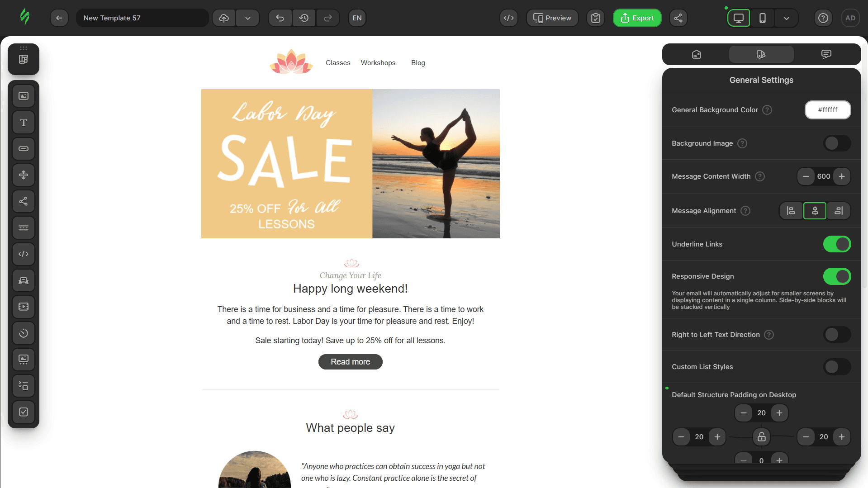
Task: Switch to the comments panel tab
Action: click(x=826, y=54)
